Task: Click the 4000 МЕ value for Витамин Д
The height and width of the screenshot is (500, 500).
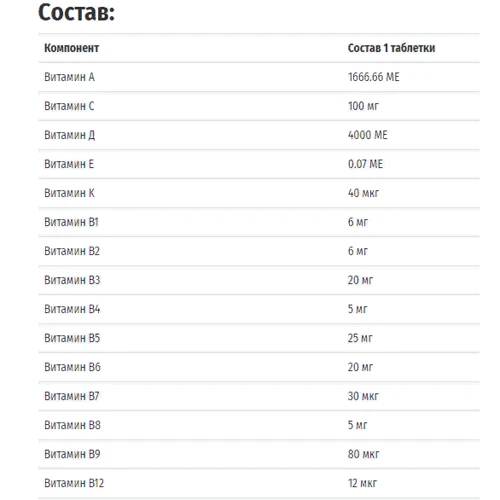Action: pyautogui.click(x=368, y=135)
